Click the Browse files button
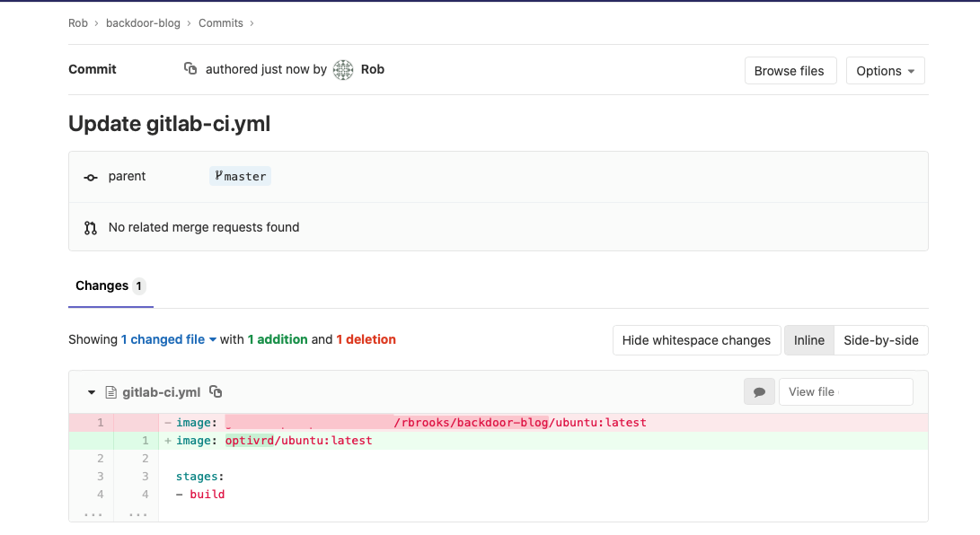 point(790,71)
